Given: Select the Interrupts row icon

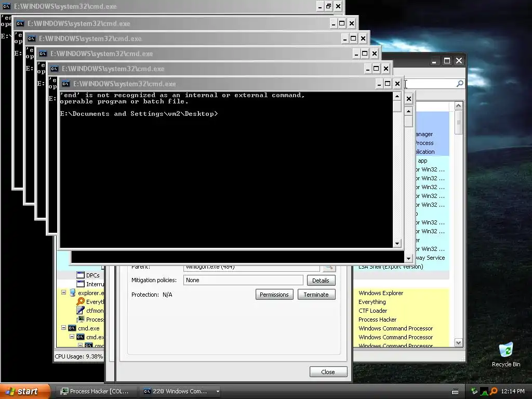Looking at the screenshot, I should point(81,284).
